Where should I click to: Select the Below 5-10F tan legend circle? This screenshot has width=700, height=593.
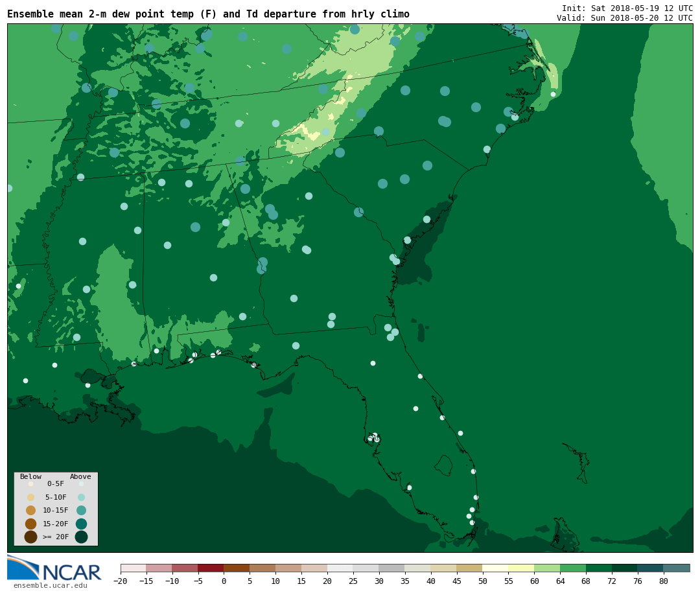click(31, 497)
